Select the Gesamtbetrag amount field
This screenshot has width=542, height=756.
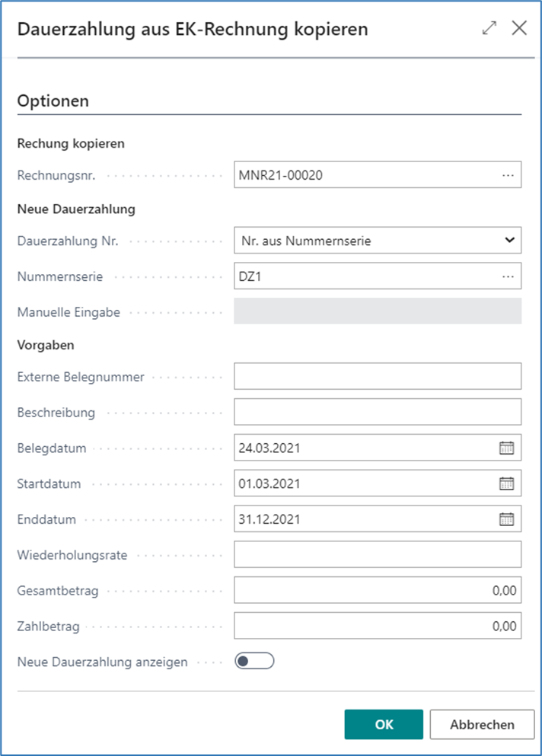(377, 590)
